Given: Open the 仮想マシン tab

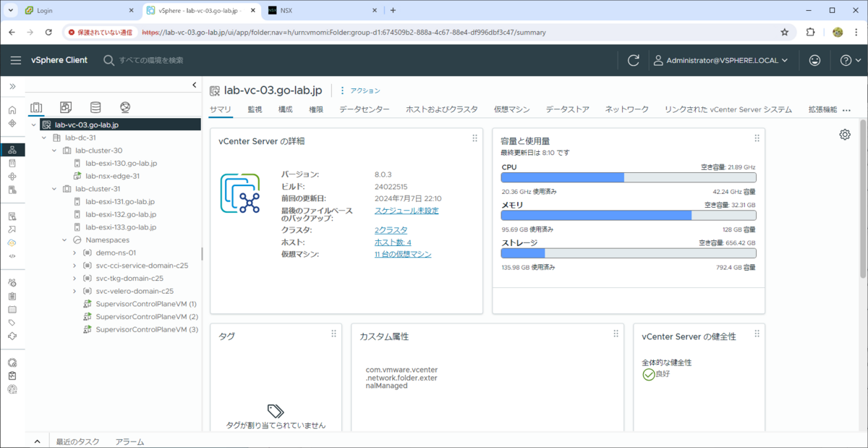Looking at the screenshot, I should (512, 109).
